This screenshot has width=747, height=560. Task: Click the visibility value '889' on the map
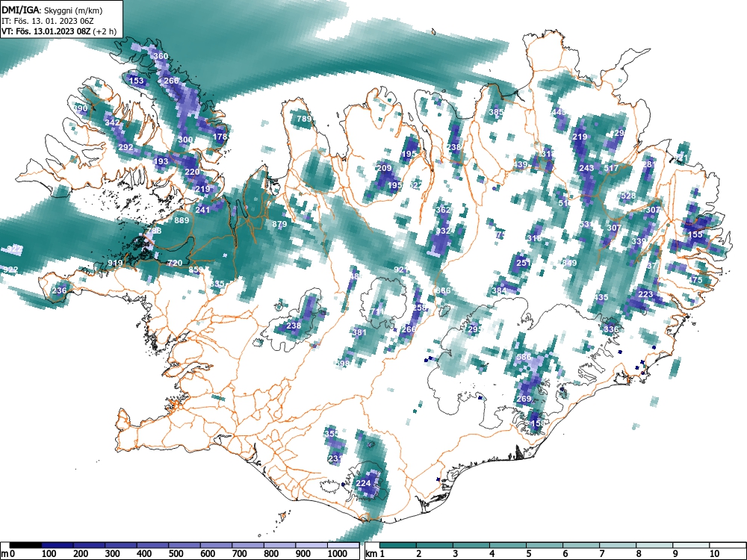pyautogui.click(x=182, y=220)
